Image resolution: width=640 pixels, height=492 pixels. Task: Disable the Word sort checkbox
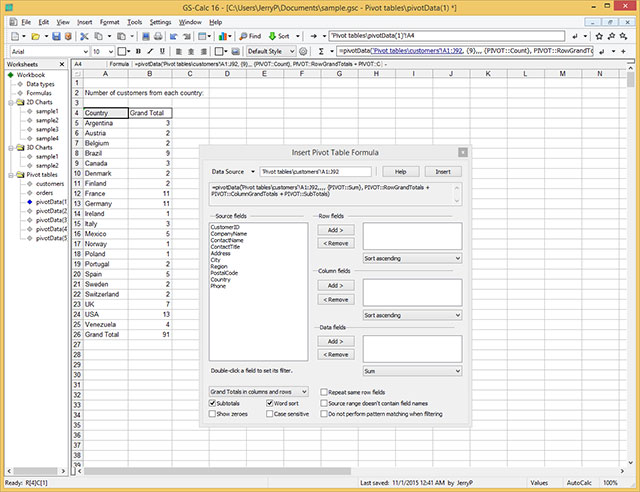tap(271, 402)
